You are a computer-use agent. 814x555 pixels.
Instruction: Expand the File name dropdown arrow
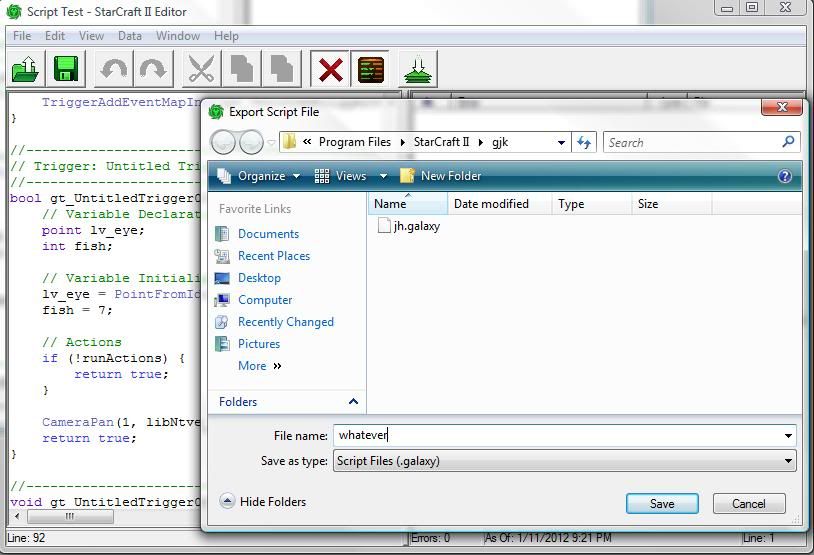[788, 435]
